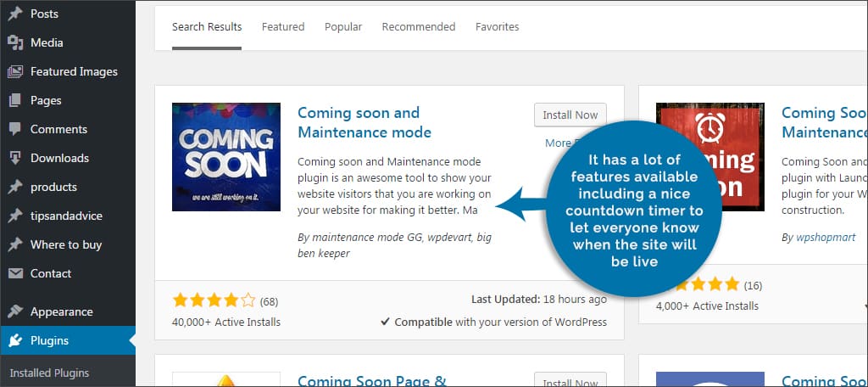Open author link wpdevart
This screenshot has width=868, height=387.
coord(448,238)
